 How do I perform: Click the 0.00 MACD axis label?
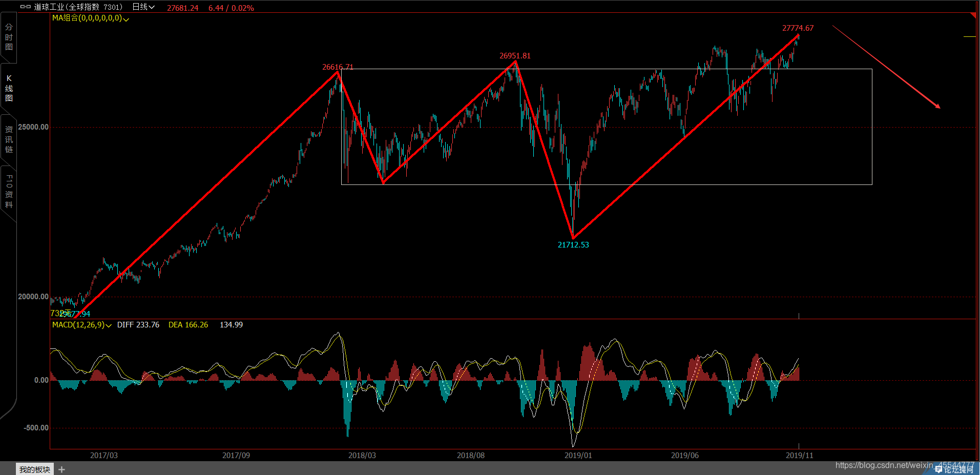(x=41, y=380)
